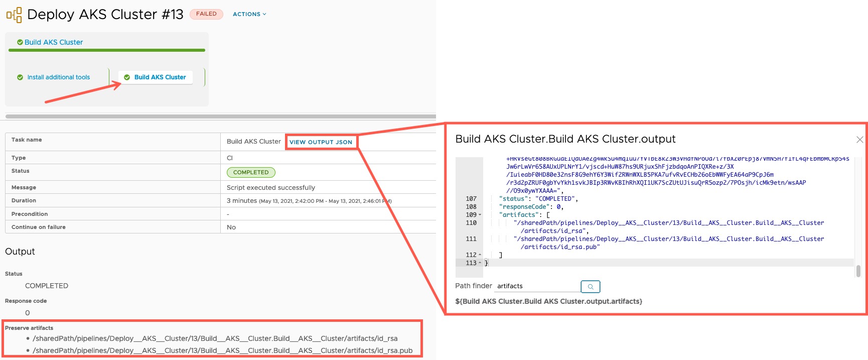Click the Response code value 0
The width and height of the screenshot is (868, 360).
coord(28,313)
